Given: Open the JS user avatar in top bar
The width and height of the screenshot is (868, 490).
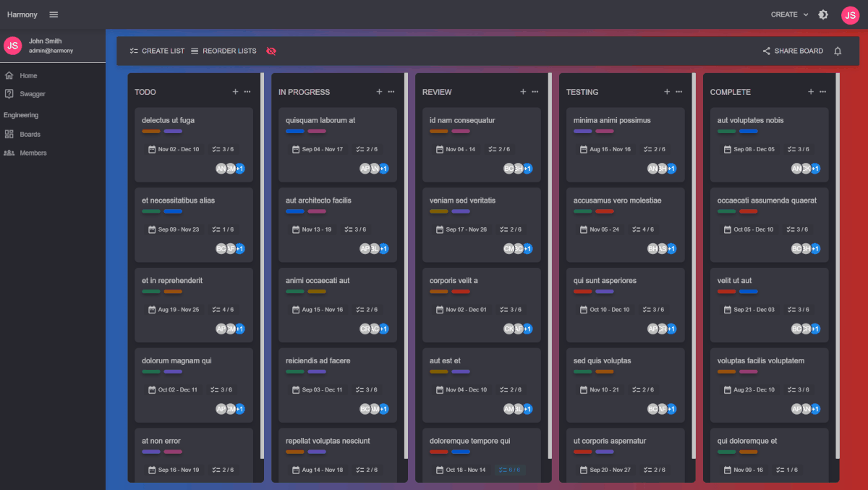Looking at the screenshot, I should point(850,15).
